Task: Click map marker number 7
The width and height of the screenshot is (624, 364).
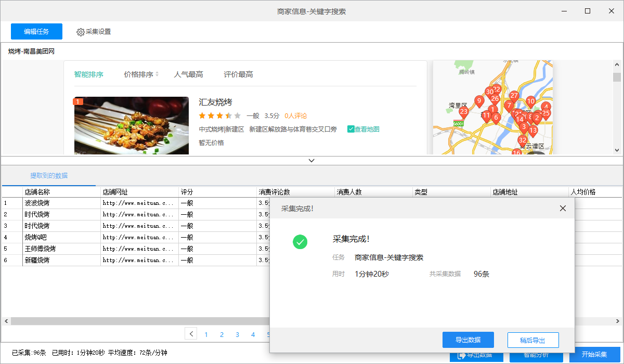Action: [509, 106]
